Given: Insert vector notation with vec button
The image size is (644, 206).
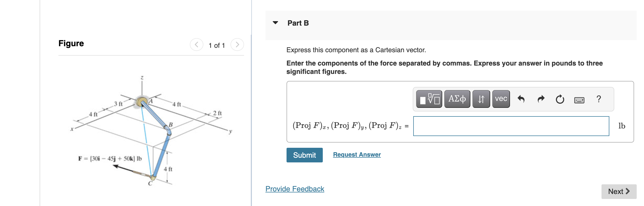Looking at the screenshot, I should tap(501, 99).
